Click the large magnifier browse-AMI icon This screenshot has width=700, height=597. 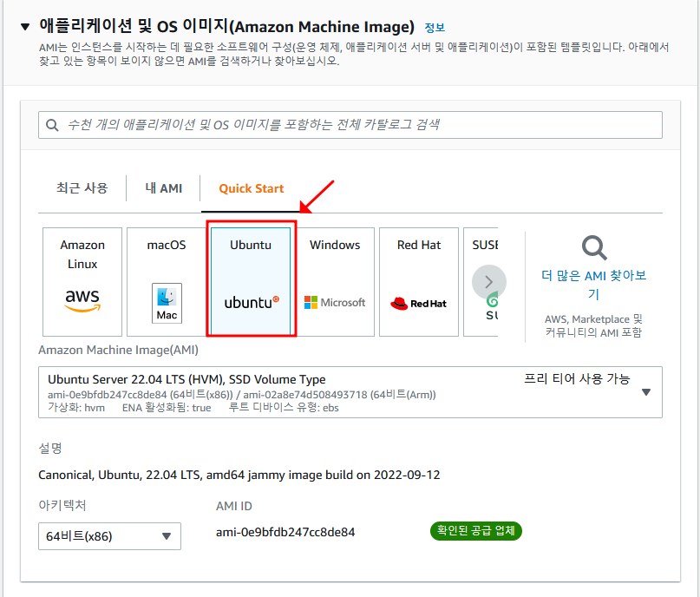click(x=594, y=247)
